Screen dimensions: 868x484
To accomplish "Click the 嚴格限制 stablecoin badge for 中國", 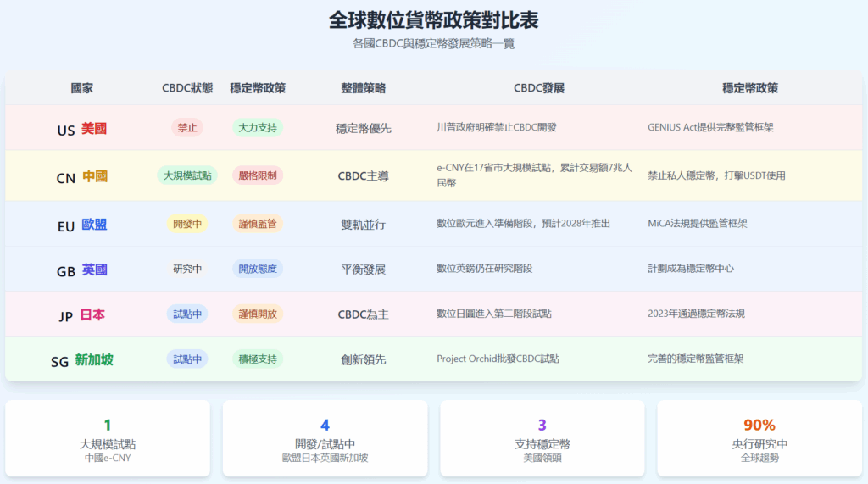I will [x=257, y=175].
